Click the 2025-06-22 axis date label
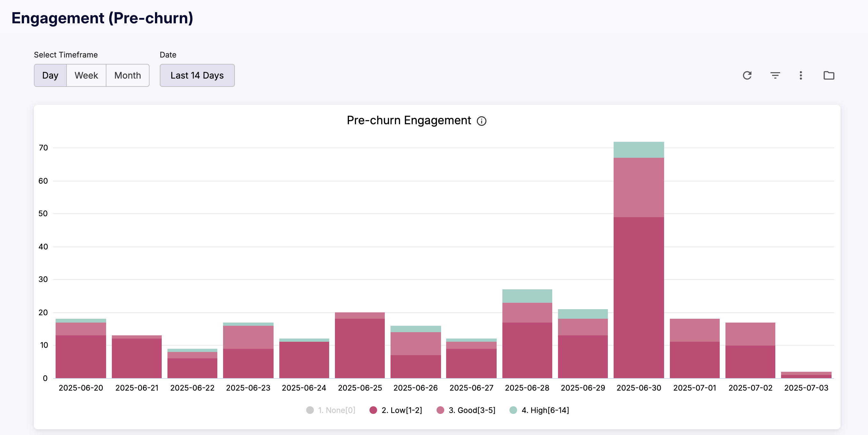The height and width of the screenshot is (435, 868). coord(192,388)
